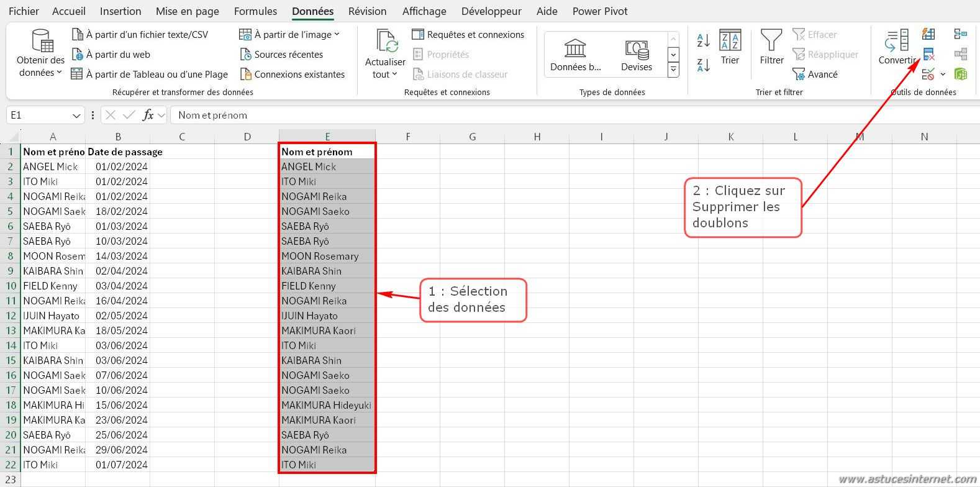The height and width of the screenshot is (487, 980).
Task: Sort ascending with the A-Z icon
Action: (703, 41)
